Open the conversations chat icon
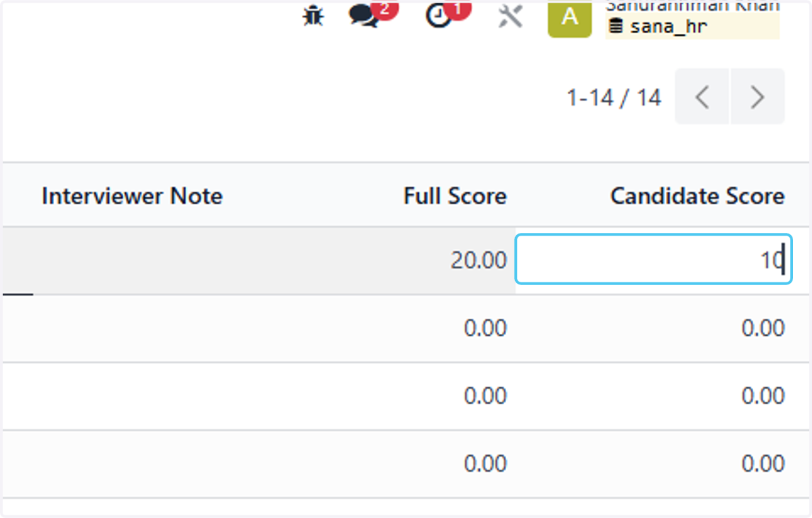812x518 pixels. point(363,16)
